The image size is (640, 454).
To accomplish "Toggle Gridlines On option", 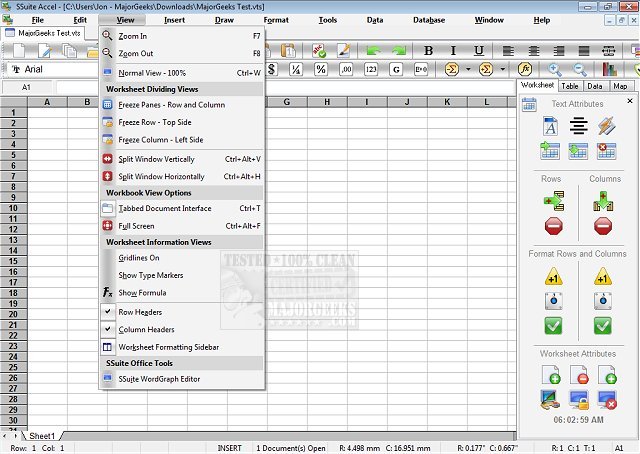I will [182, 258].
